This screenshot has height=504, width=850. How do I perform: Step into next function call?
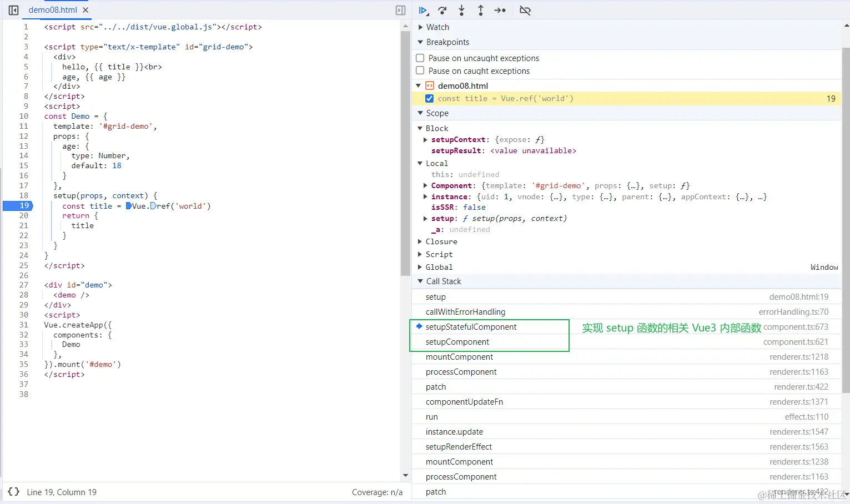461,10
